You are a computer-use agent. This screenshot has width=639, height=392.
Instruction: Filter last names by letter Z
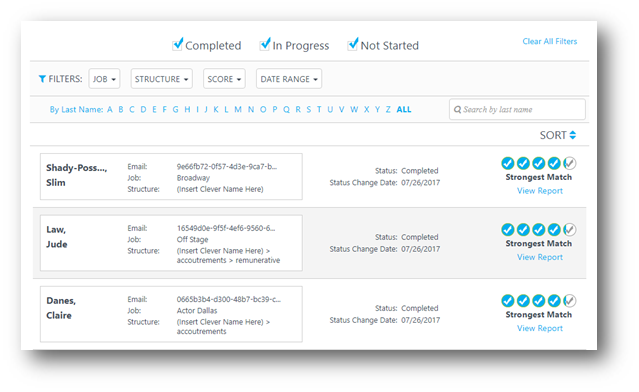tap(388, 109)
